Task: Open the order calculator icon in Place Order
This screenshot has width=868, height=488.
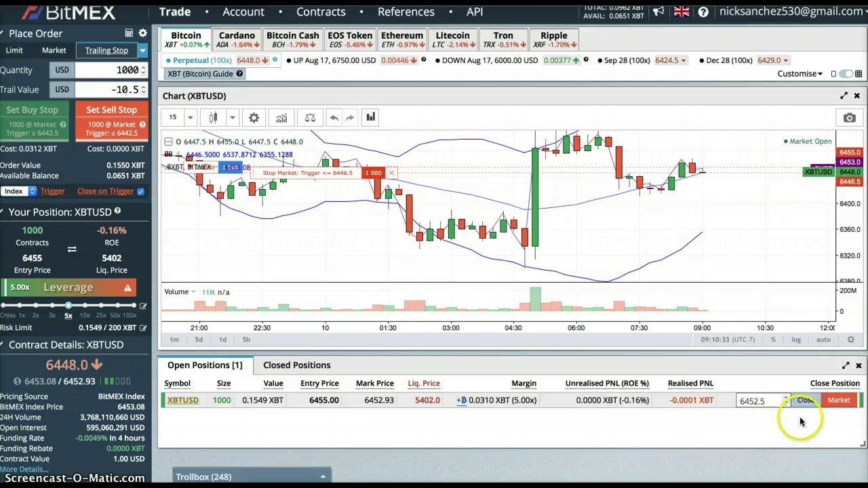Action: (x=129, y=33)
